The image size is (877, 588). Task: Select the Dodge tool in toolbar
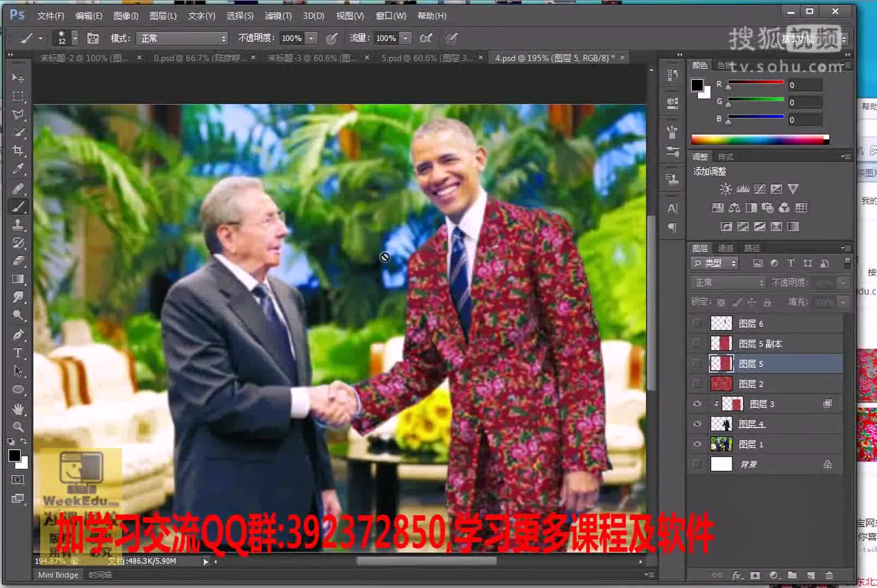tap(18, 316)
